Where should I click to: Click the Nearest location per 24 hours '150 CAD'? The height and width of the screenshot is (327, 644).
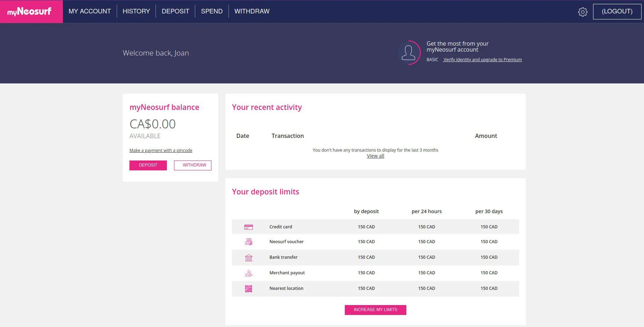tap(427, 288)
